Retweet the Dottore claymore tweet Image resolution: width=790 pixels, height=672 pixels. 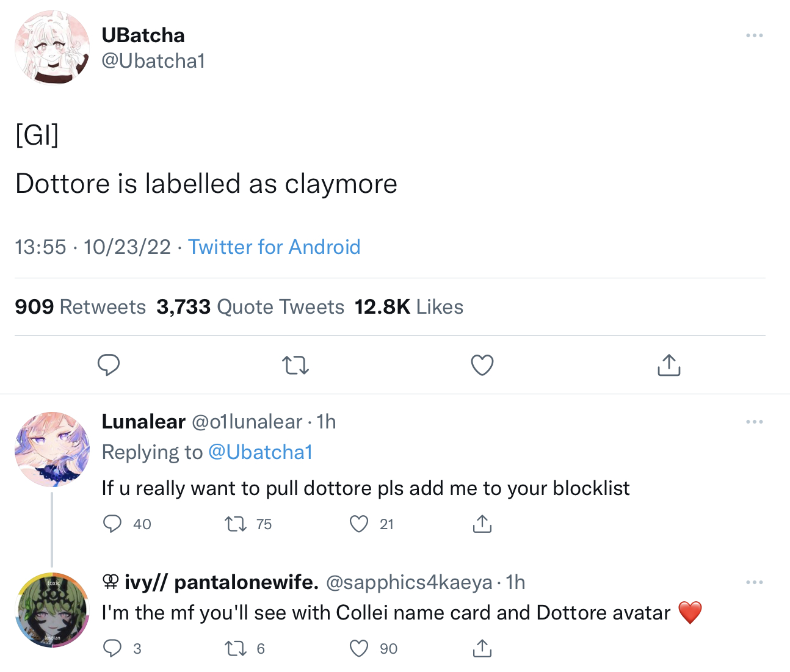tap(295, 365)
